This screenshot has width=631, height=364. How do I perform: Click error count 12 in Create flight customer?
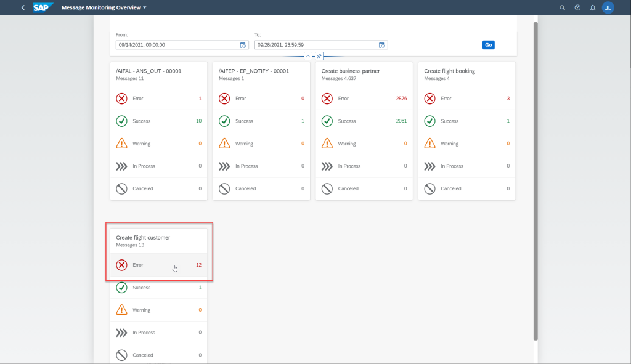pos(199,265)
